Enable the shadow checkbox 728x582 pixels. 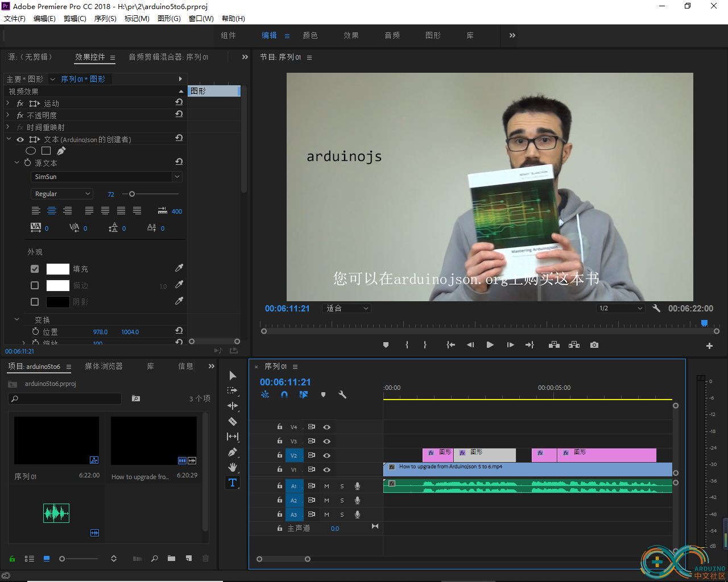tap(35, 302)
